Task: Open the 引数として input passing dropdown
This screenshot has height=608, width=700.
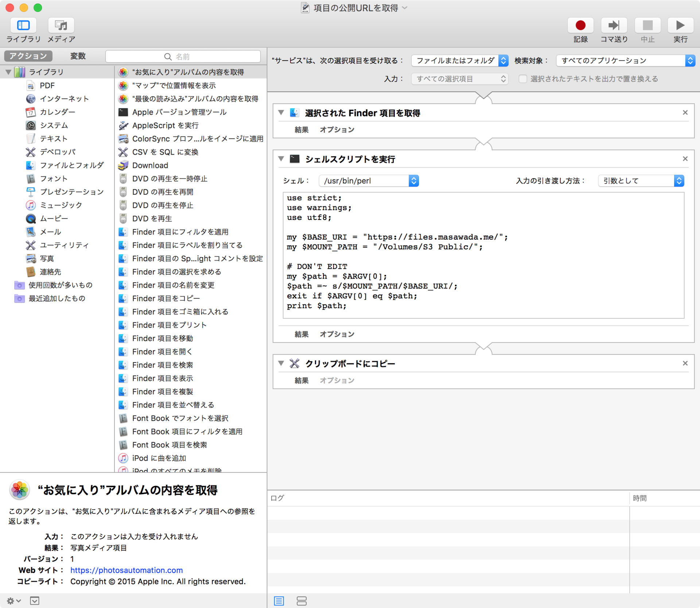Action: (678, 181)
